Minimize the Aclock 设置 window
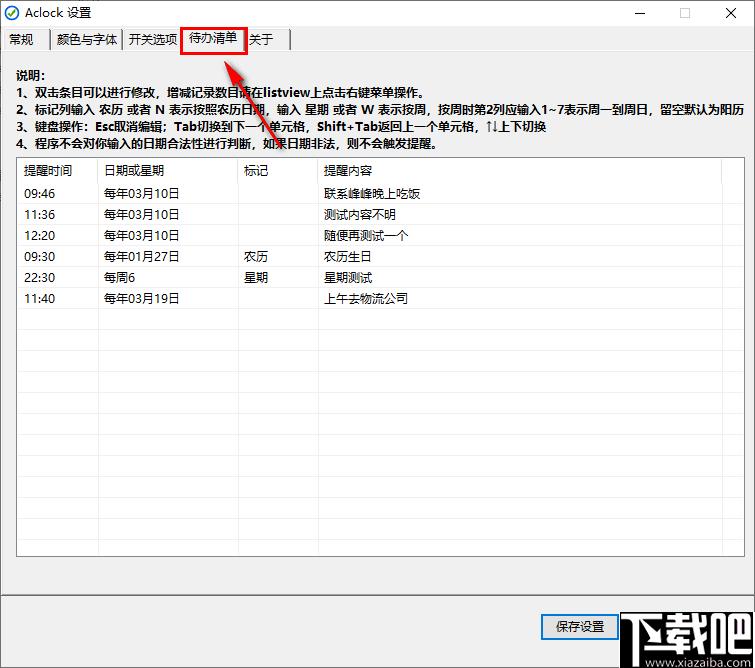Image resolution: width=755 pixels, height=668 pixels. [x=640, y=13]
